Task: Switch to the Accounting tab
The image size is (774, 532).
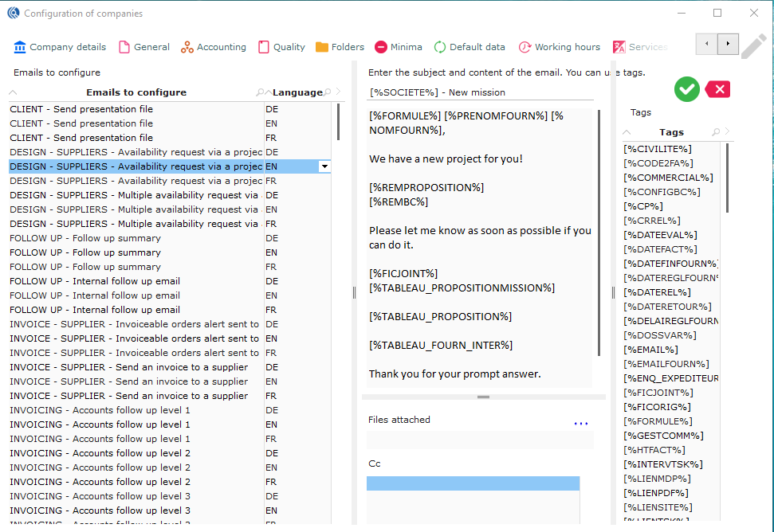Action: click(213, 47)
